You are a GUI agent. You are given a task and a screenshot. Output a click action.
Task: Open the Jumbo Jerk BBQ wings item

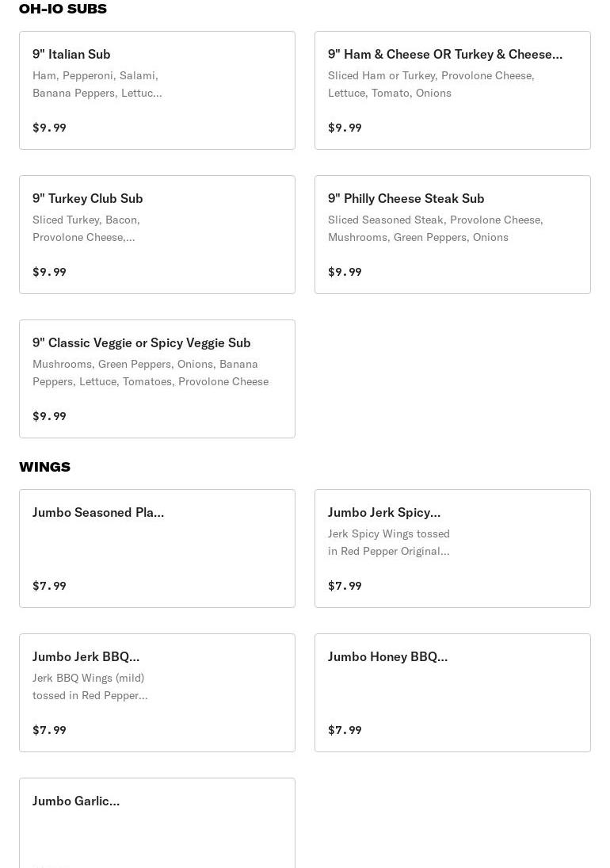pyautogui.click(x=157, y=692)
